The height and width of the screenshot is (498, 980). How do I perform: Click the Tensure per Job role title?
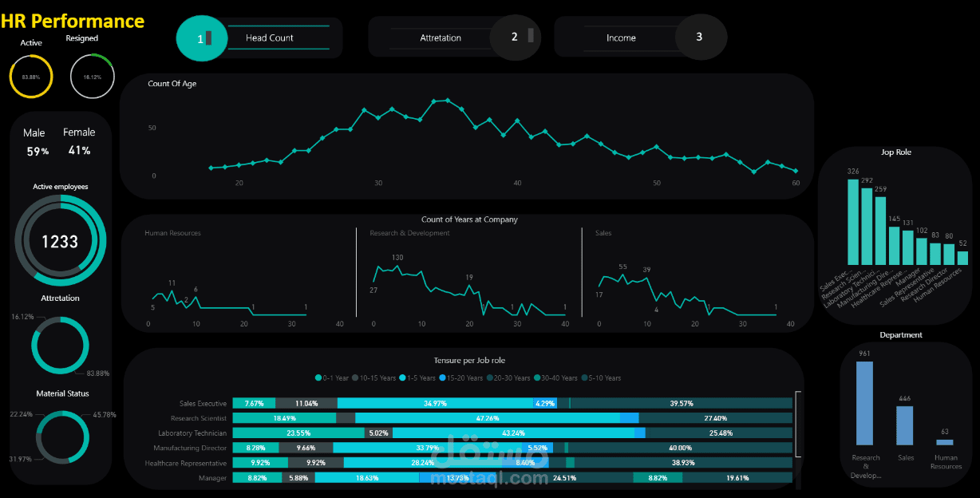click(x=469, y=361)
